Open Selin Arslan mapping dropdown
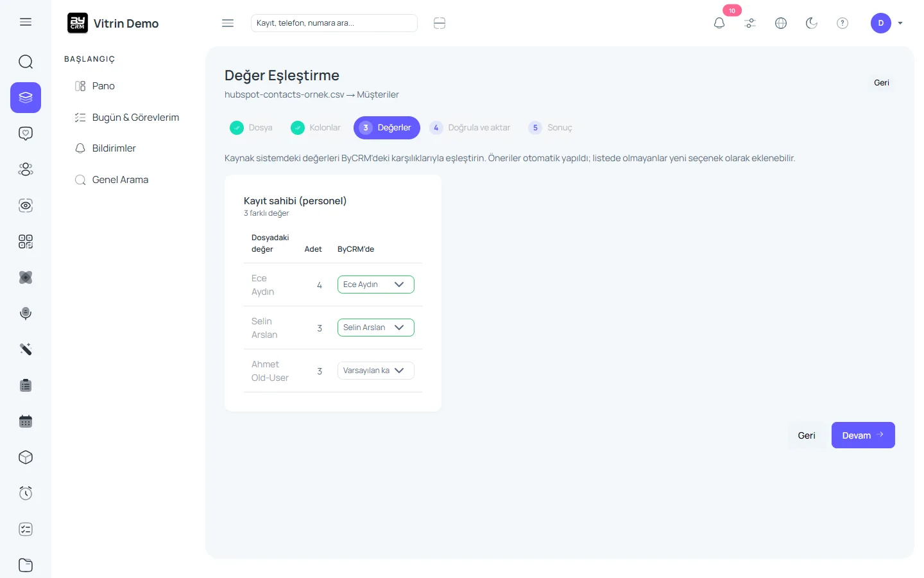 [x=376, y=328]
